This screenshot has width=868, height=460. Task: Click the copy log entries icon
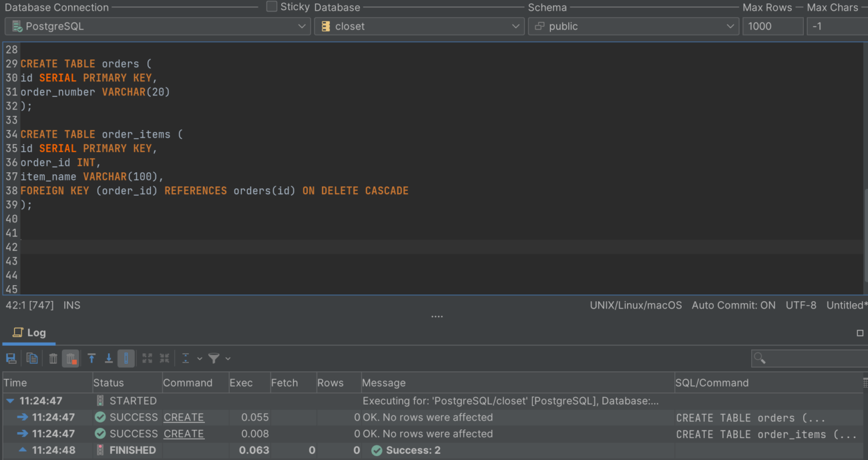[x=32, y=358]
